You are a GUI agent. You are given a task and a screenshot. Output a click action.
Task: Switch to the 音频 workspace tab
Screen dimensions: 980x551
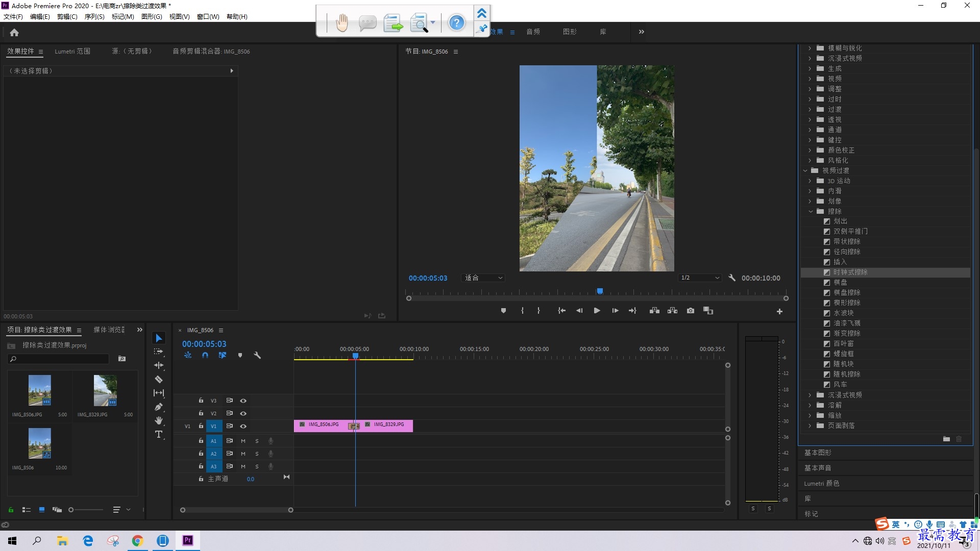(533, 32)
